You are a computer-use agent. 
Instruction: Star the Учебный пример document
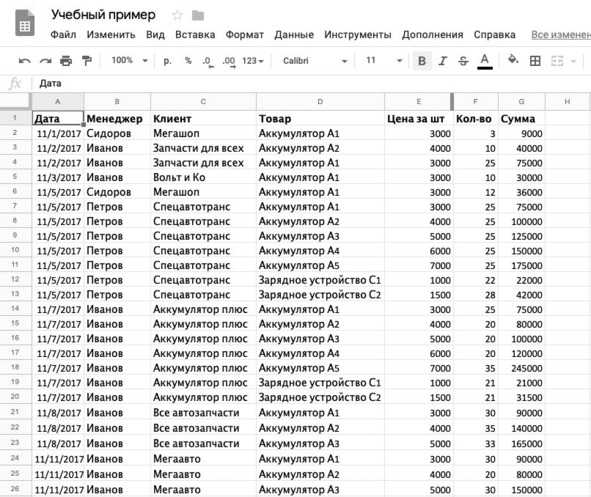tap(177, 15)
